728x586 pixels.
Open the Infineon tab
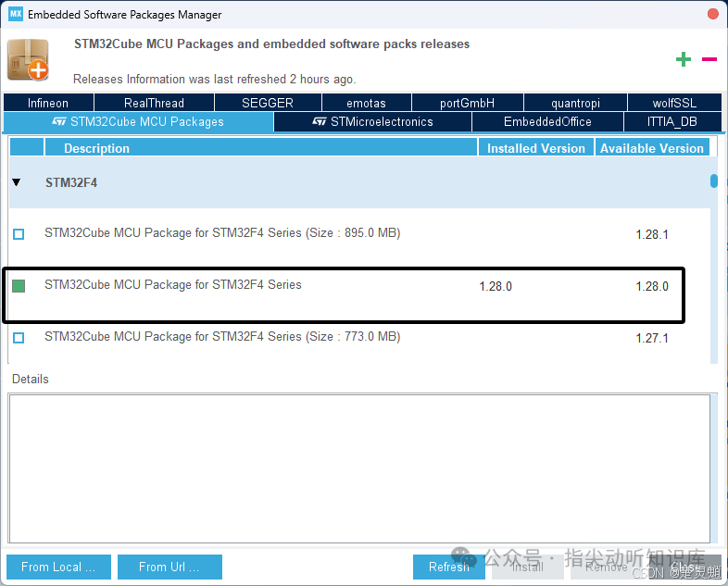coord(48,103)
